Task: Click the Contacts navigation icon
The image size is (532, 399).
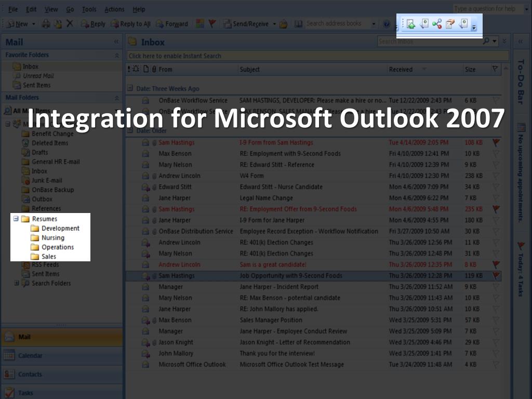Action: click(9, 374)
